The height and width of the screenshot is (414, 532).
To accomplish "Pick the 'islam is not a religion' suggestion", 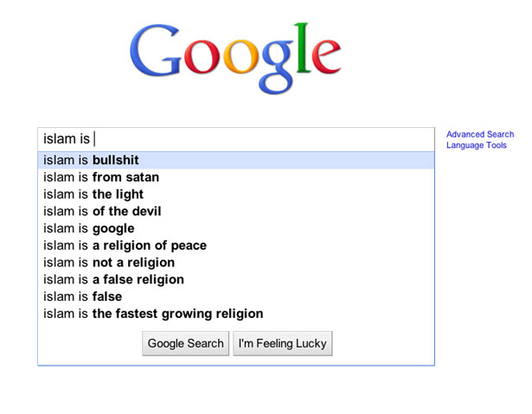I will click(109, 263).
